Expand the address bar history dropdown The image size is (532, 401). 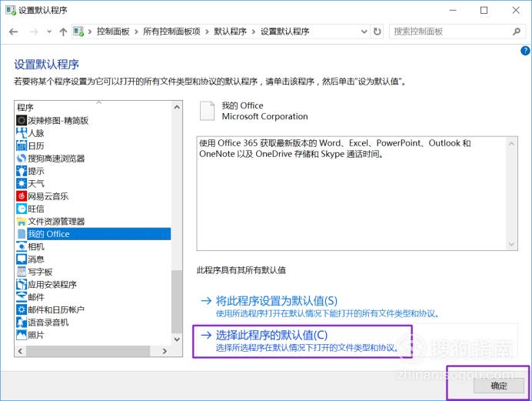pyautogui.click(x=364, y=32)
